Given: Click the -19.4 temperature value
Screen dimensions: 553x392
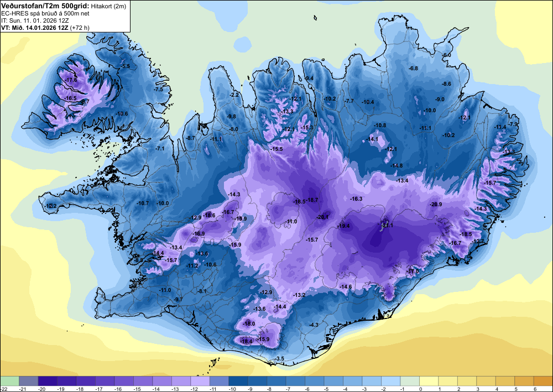Looking at the screenshot, I should [x=344, y=226].
